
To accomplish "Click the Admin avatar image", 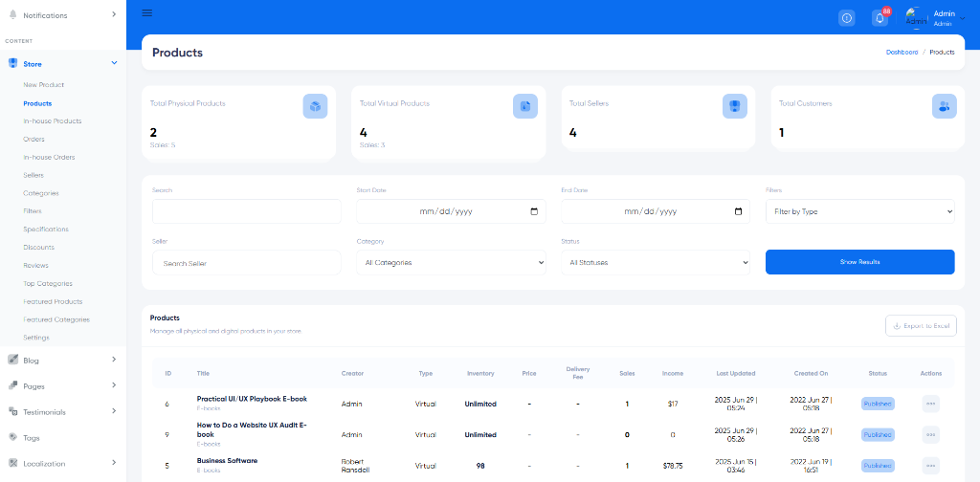I will pos(916,18).
